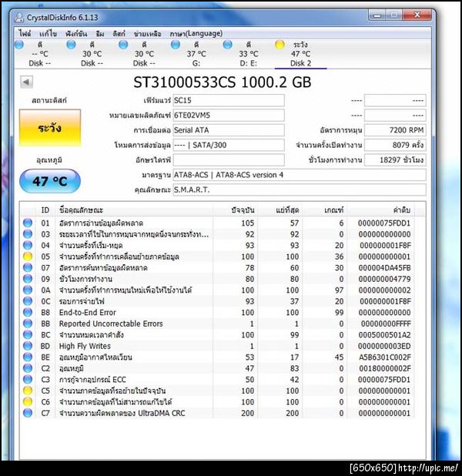
Task: Click raw value 00000075FDD1 of attribute 01
Action: click(384, 223)
